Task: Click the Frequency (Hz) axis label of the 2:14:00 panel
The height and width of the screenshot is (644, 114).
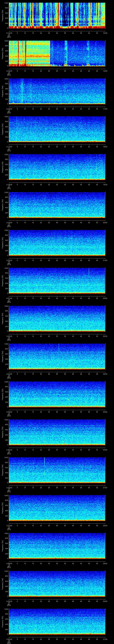Action: click(x=3, y=16)
